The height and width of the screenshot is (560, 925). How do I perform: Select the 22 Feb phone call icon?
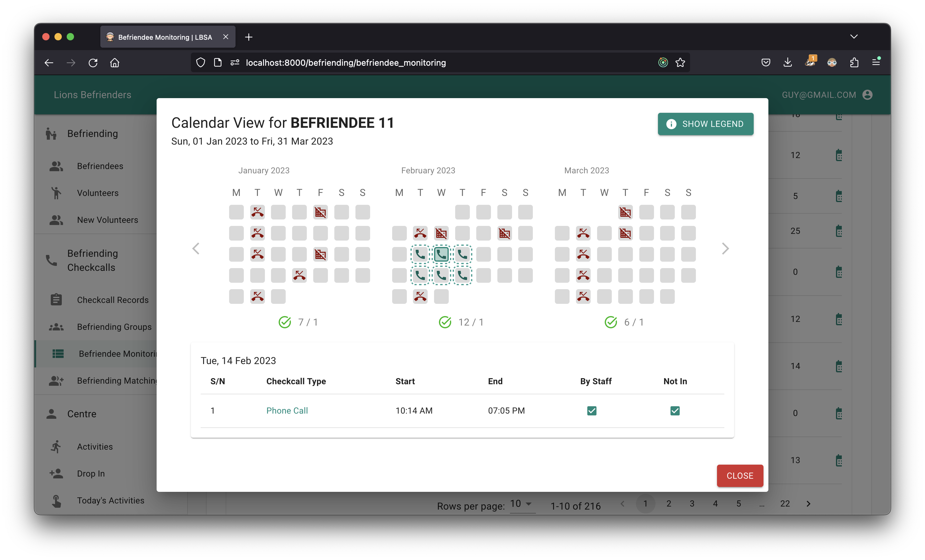441,275
